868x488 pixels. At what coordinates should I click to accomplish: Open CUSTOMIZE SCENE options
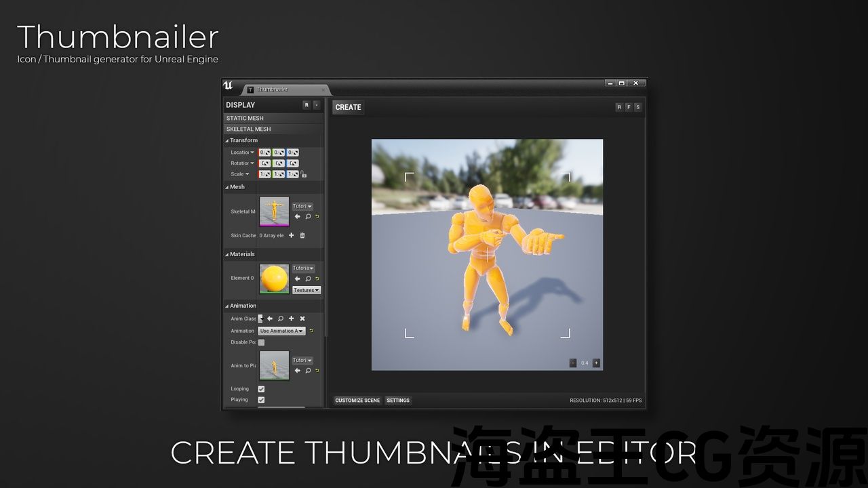point(357,401)
